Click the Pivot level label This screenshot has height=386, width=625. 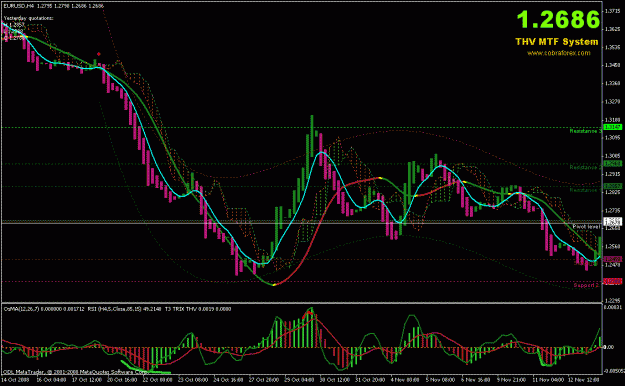[x=586, y=226]
